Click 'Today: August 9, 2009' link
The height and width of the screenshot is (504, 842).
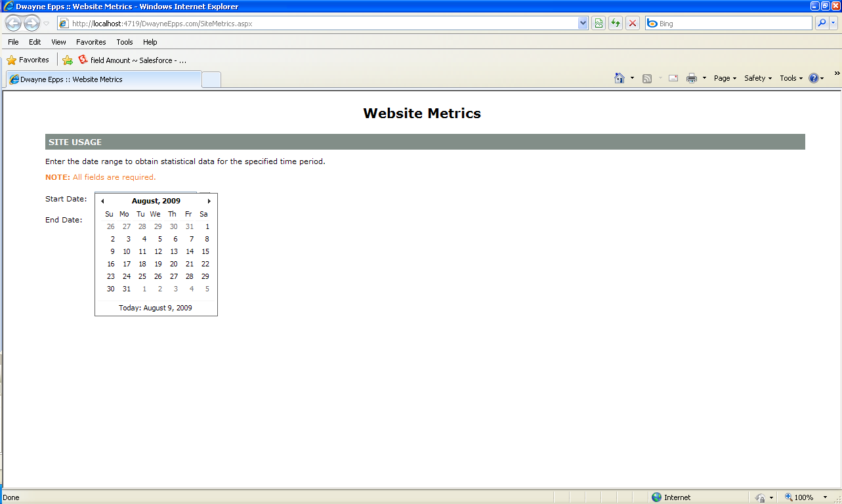156,308
